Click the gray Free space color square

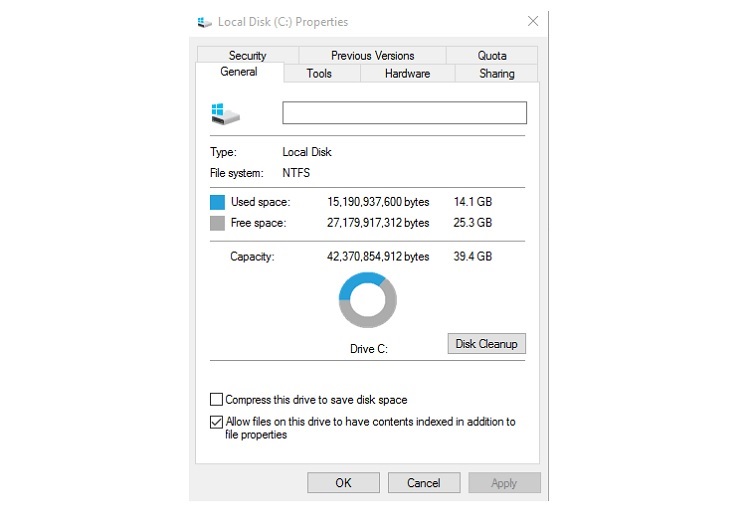217,223
